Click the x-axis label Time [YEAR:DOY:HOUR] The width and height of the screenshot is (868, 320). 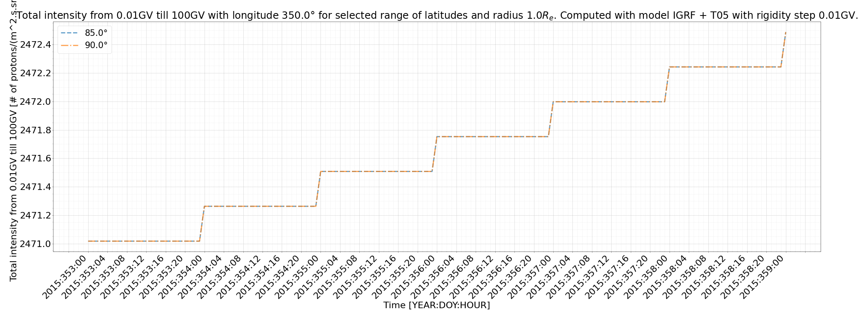[x=436, y=305]
